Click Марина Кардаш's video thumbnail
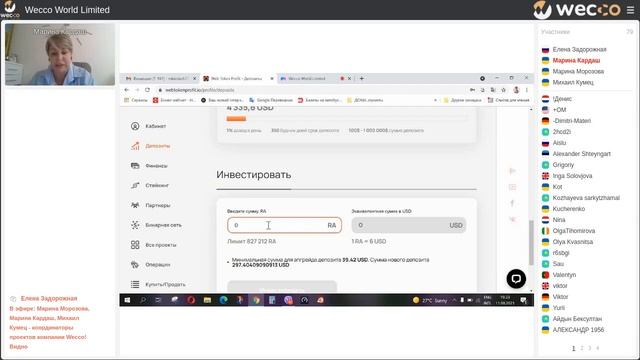 click(x=60, y=54)
